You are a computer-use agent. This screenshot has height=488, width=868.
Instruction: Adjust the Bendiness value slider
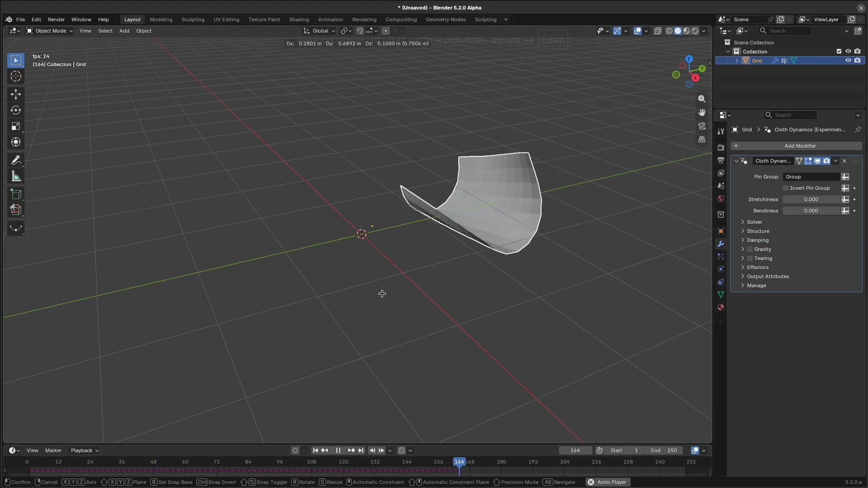[x=811, y=211]
